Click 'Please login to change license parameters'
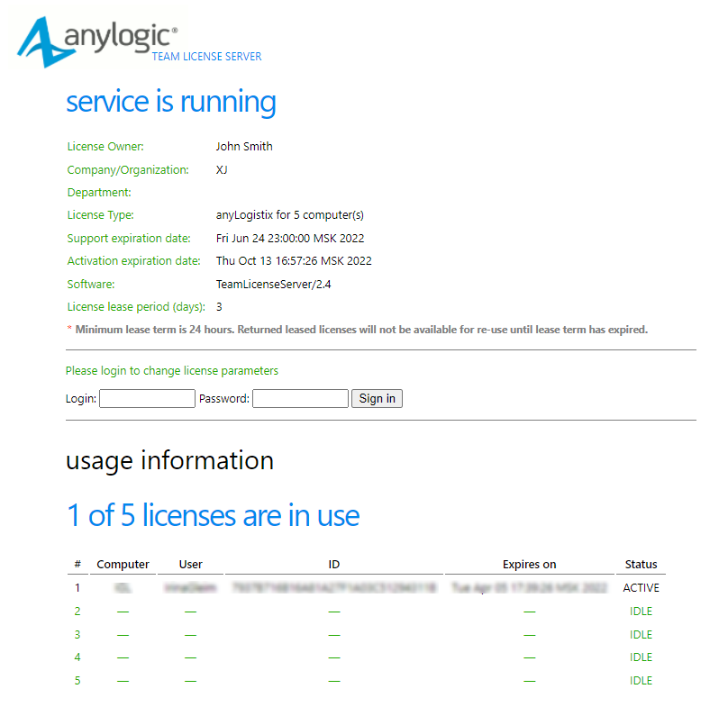 pyautogui.click(x=172, y=371)
